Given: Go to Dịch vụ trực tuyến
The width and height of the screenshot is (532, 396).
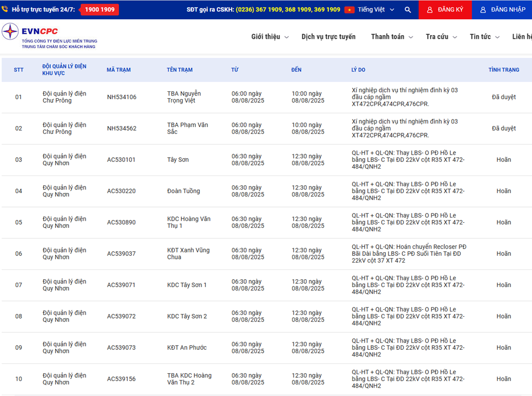Looking at the screenshot, I should point(328,37).
